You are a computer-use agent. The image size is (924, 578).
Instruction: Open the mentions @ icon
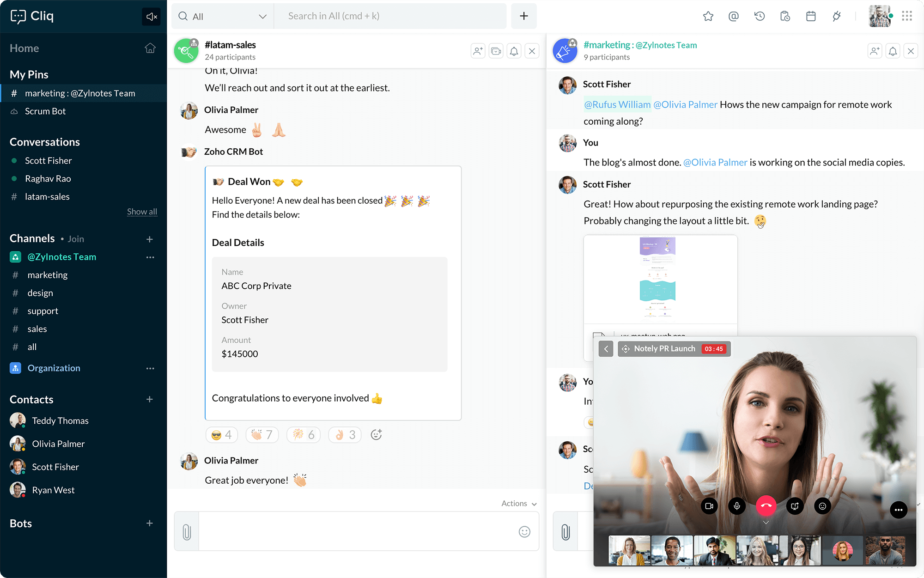point(733,17)
